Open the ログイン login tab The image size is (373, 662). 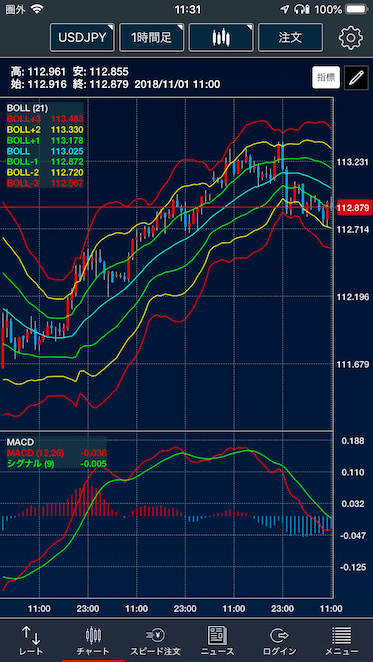coord(279,640)
